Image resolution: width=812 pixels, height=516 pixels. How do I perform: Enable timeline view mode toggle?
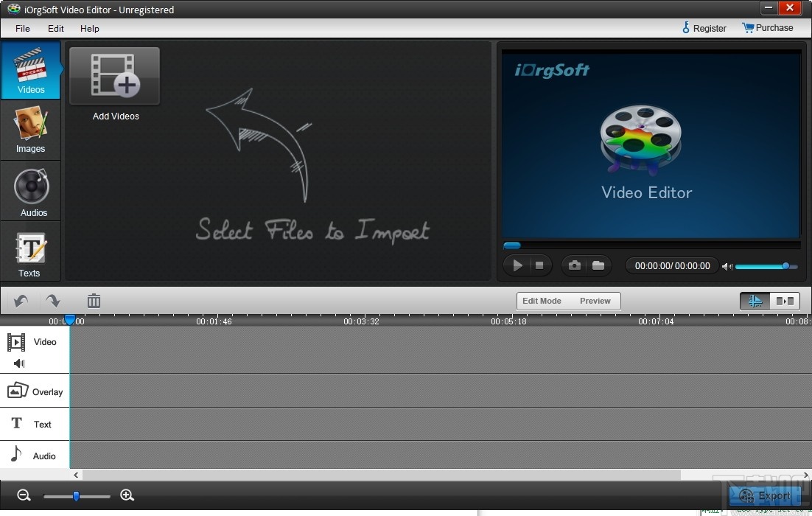click(755, 301)
